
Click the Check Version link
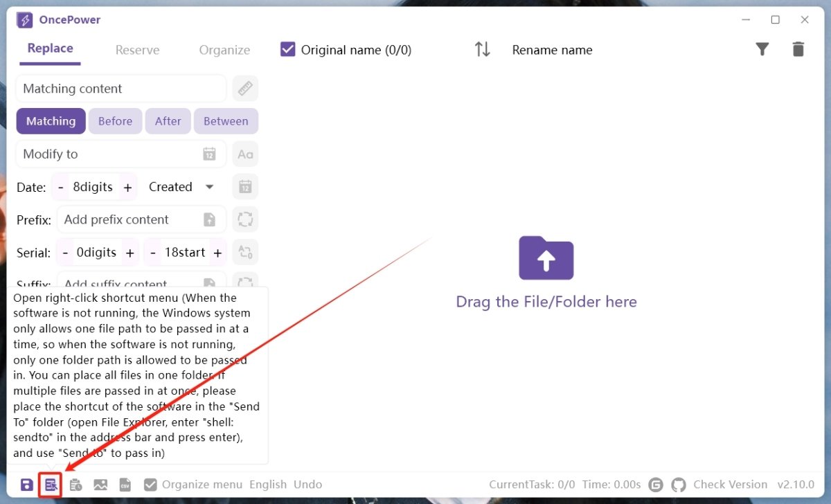731,485
